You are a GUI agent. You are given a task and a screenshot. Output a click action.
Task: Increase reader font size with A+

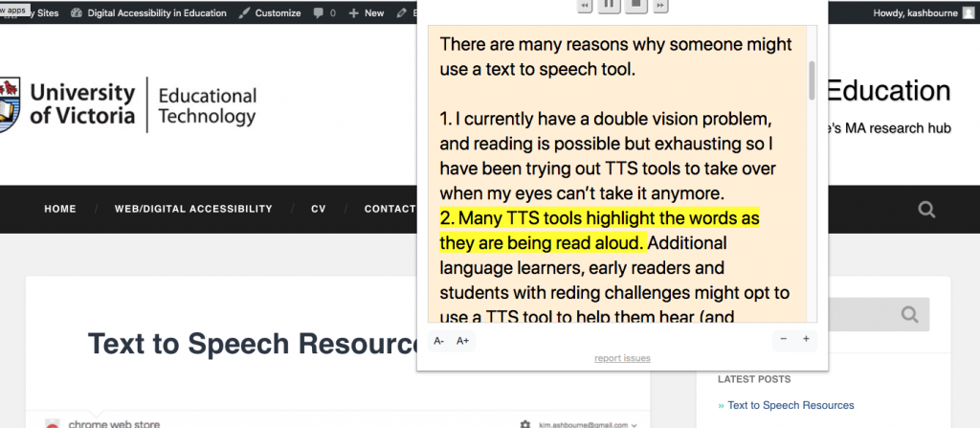(x=463, y=341)
